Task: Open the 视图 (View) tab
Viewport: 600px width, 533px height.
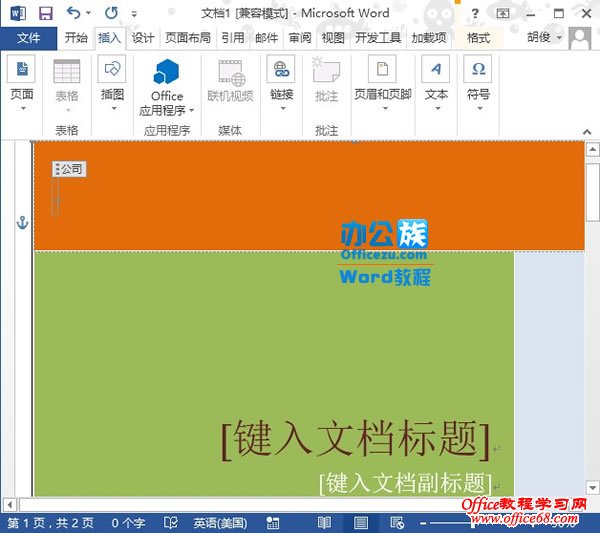Action: pyautogui.click(x=333, y=38)
